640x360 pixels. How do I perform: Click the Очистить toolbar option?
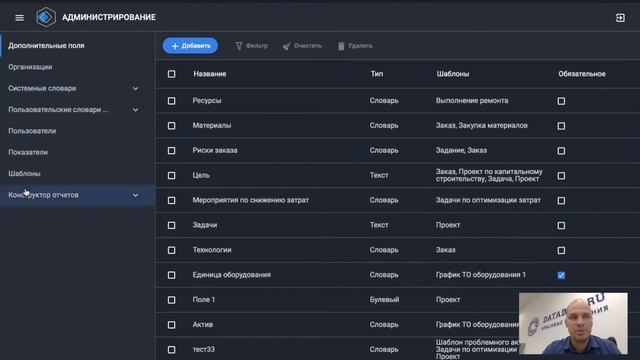click(x=302, y=46)
